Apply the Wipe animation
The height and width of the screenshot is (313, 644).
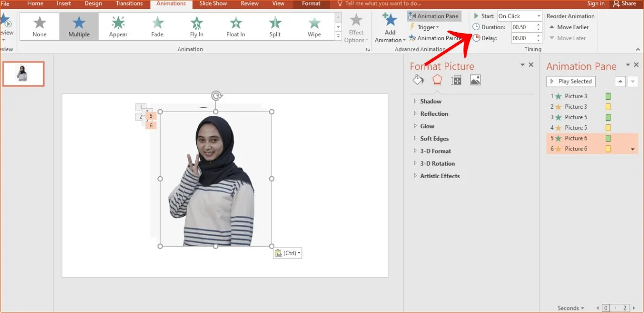point(314,26)
